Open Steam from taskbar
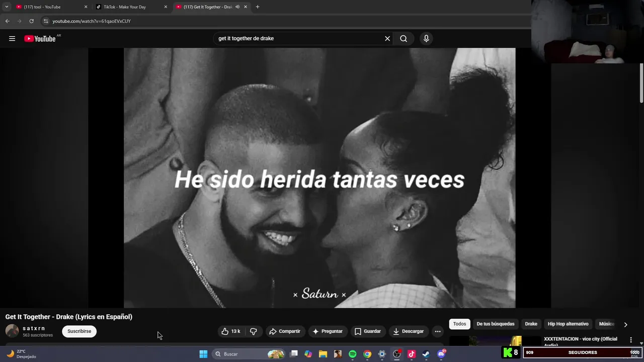 426,354
